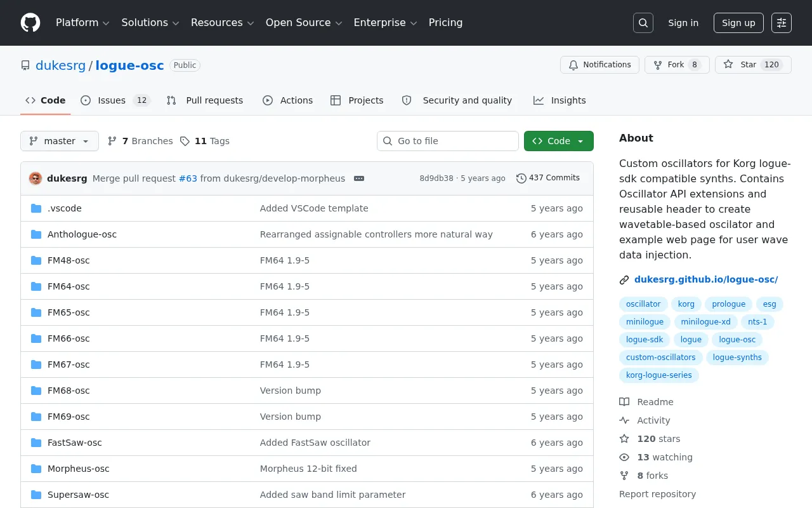Open the dukesrg owner profile link
This screenshot has width=812, height=508.
60,65
